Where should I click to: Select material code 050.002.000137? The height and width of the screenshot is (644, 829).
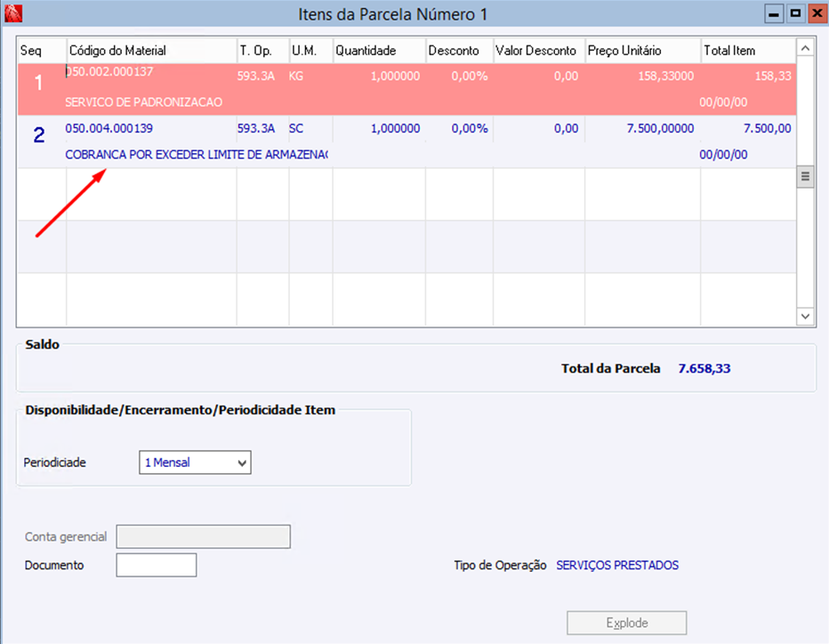click(109, 71)
